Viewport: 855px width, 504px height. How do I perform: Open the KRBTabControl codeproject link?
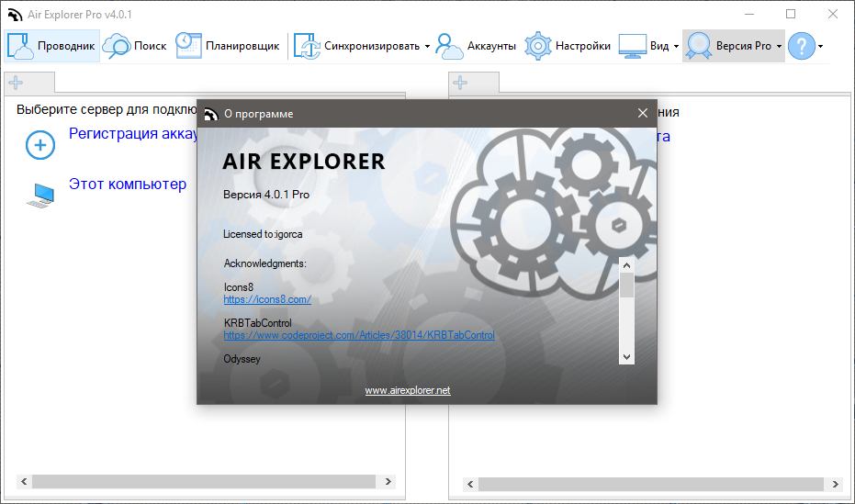359,335
